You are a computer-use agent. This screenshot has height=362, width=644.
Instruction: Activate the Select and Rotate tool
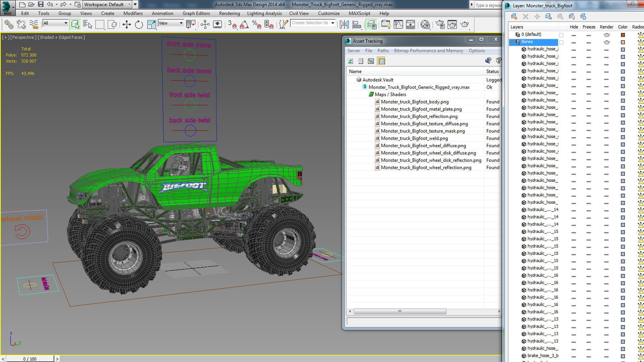tap(139, 24)
